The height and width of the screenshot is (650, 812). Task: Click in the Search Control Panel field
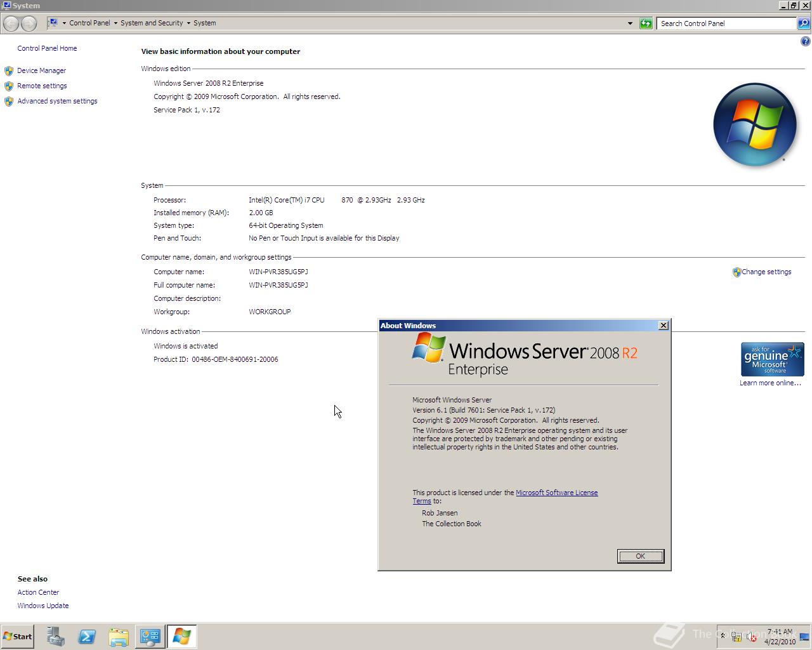[x=727, y=23]
